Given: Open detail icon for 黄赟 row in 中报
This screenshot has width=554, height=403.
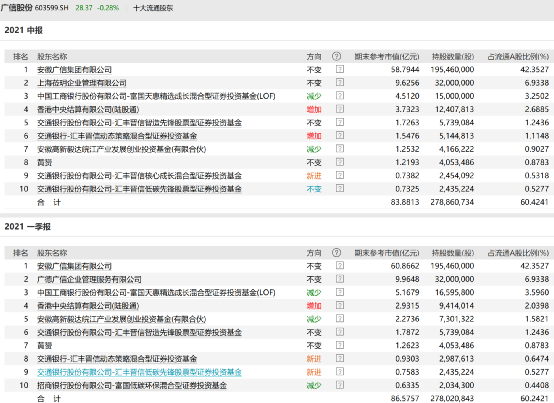Looking at the screenshot, I should [x=340, y=162].
